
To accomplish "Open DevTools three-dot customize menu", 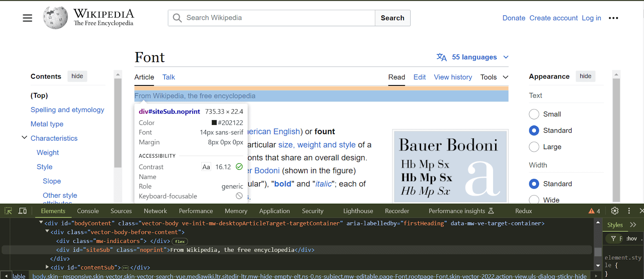I will pos(629,211).
